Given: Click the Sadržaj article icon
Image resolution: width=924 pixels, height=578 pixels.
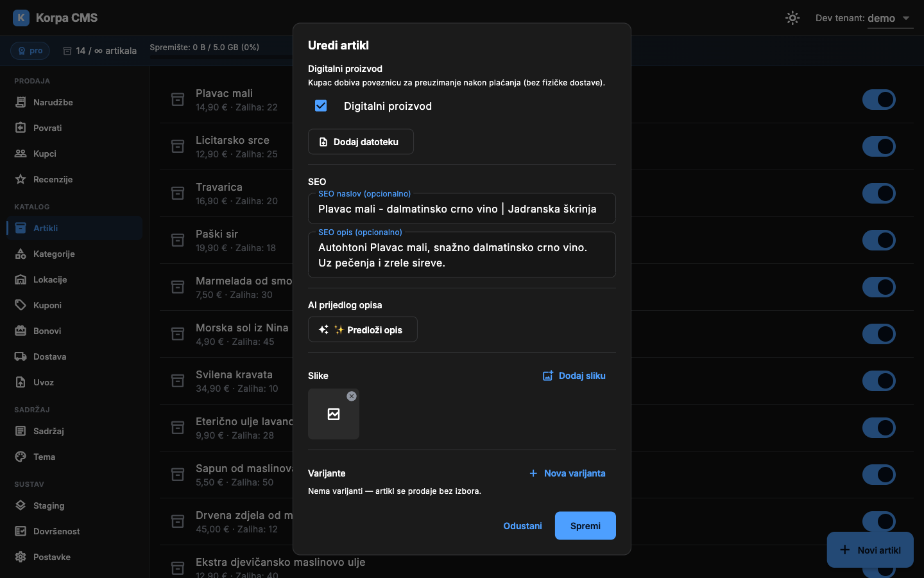Looking at the screenshot, I should (21, 431).
